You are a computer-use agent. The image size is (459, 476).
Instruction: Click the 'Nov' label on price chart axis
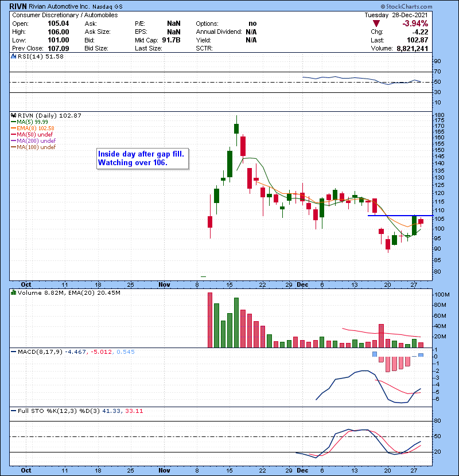(x=164, y=284)
